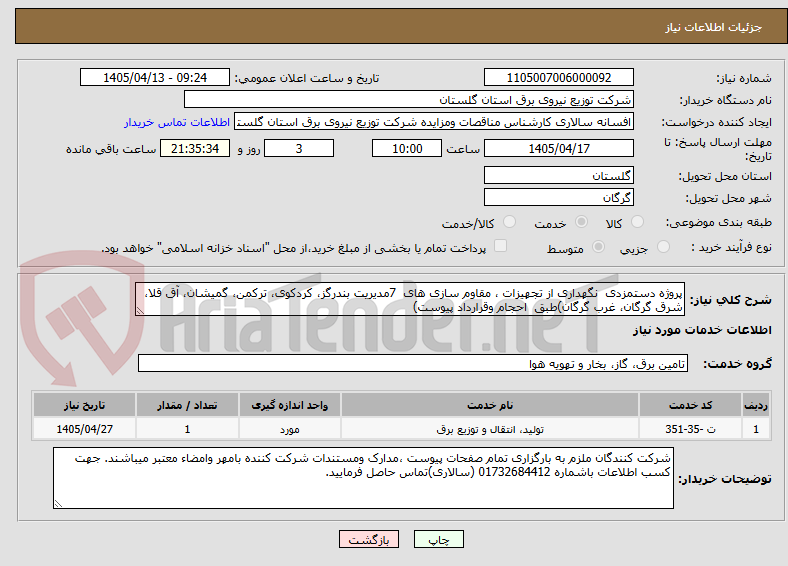The height and width of the screenshot is (566, 788).
Task: Select the کالا radio button
Action: (637, 222)
